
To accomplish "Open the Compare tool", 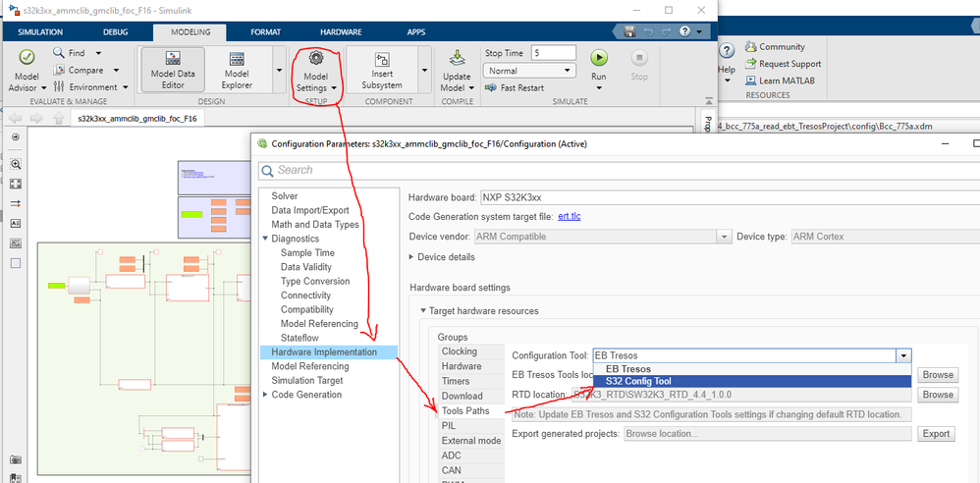I will click(x=85, y=70).
